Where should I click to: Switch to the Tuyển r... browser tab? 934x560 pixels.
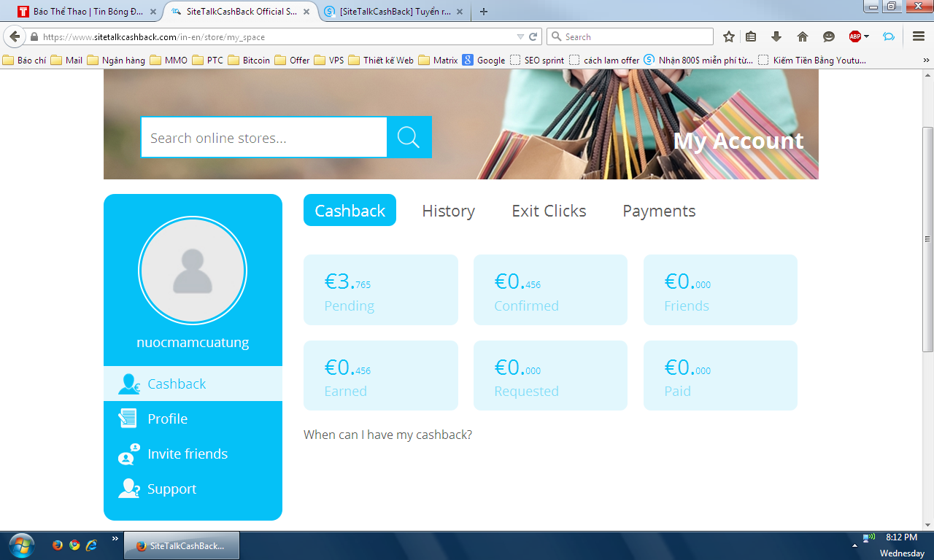395,12
